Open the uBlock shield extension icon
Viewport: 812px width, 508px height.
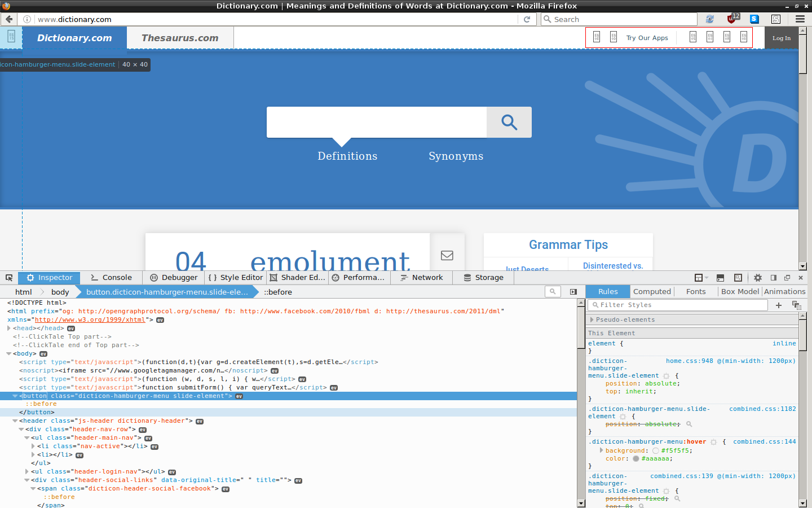[x=731, y=19]
